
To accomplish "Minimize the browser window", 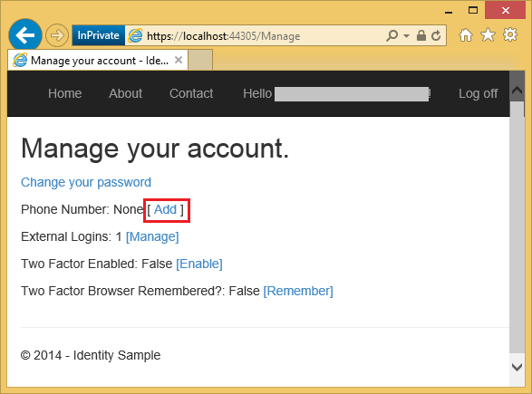I will pos(449,12).
